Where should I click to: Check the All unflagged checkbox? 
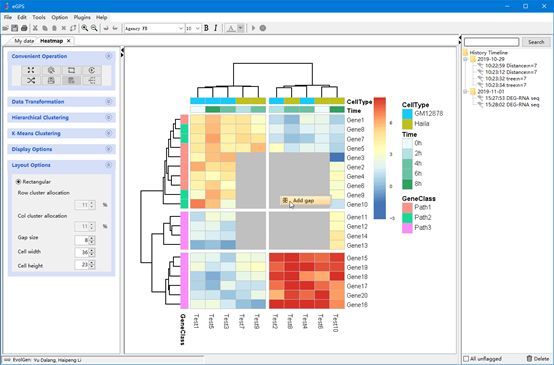click(x=466, y=359)
